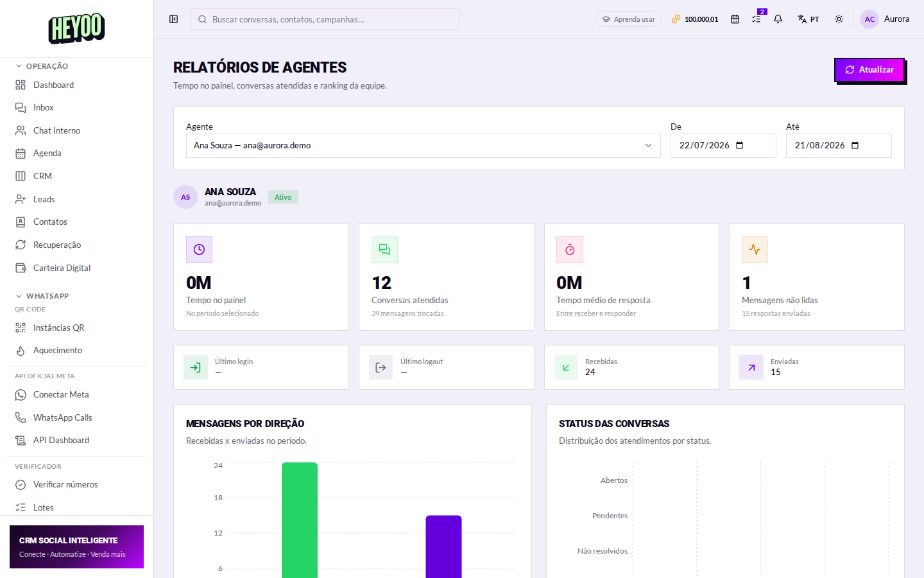Image resolution: width=924 pixels, height=578 pixels.
Task: Click the green Recebidas bar in chart
Action: click(x=300, y=520)
